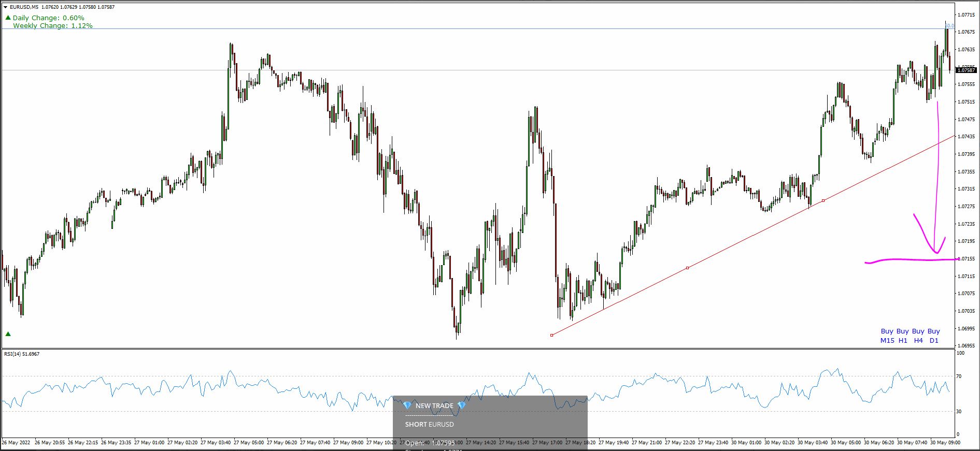The width and height of the screenshot is (980, 451).
Task: Click the 30 May 01:00 time axis label
Action: click(747, 443)
